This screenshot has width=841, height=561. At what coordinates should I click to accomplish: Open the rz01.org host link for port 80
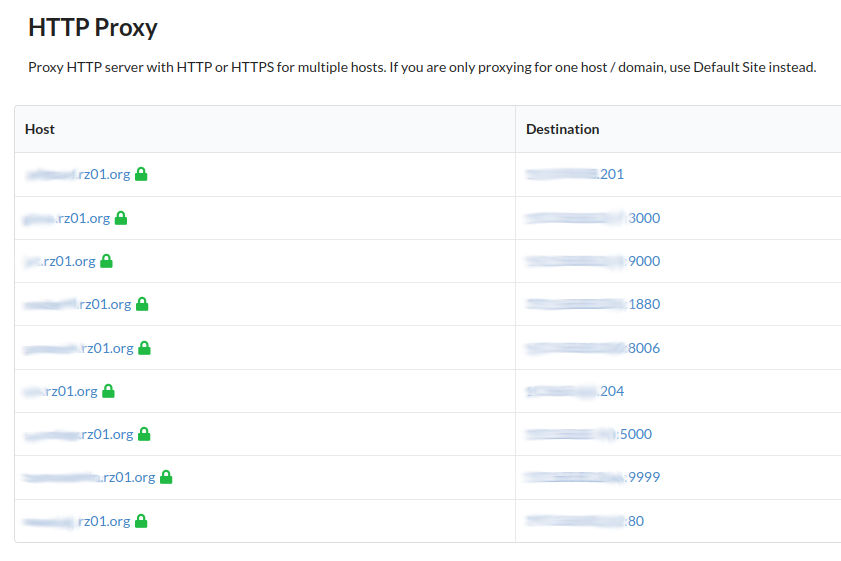pos(77,521)
